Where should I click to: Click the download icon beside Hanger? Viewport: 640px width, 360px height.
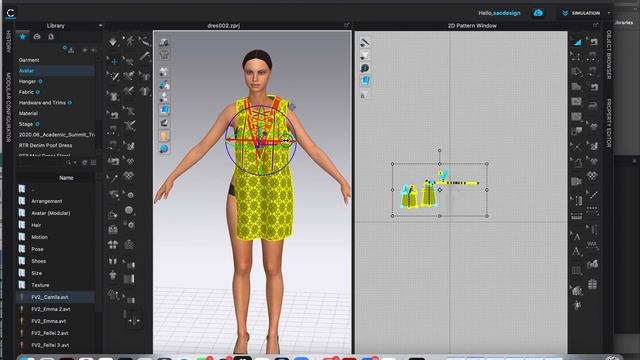click(x=40, y=82)
